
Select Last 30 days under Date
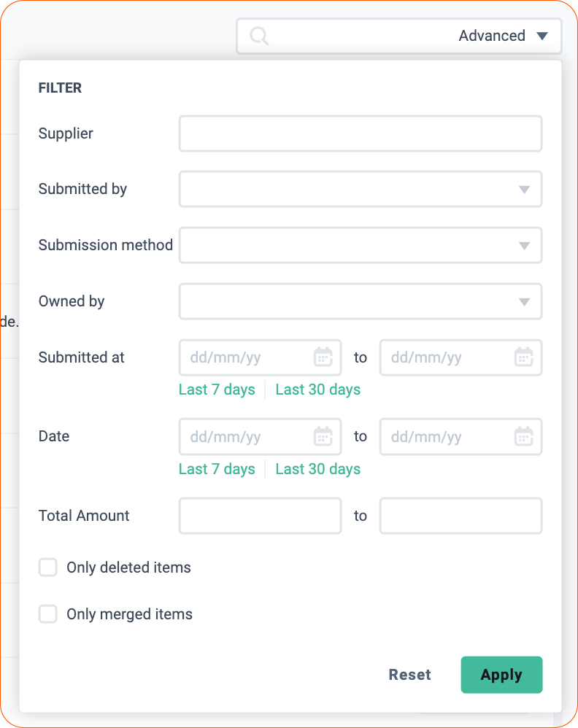(x=317, y=469)
